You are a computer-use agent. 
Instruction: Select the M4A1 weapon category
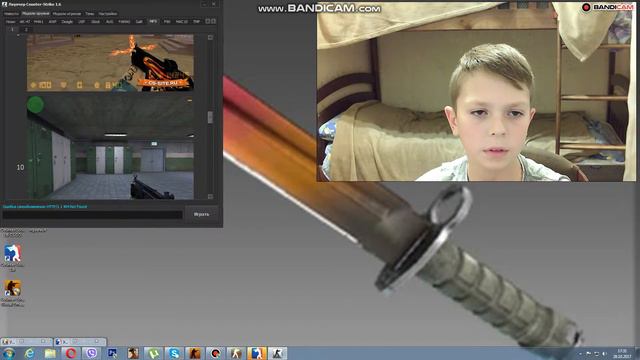pyautogui.click(x=38, y=22)
